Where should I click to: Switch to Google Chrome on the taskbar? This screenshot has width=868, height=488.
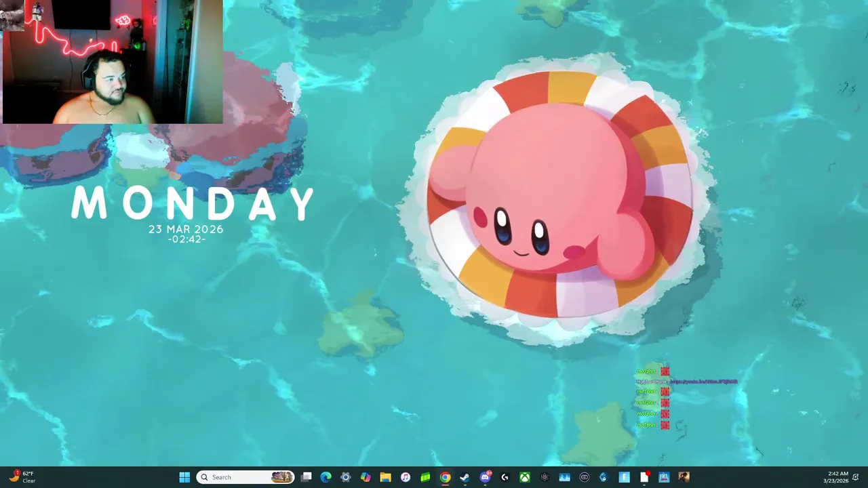(445, 477)
